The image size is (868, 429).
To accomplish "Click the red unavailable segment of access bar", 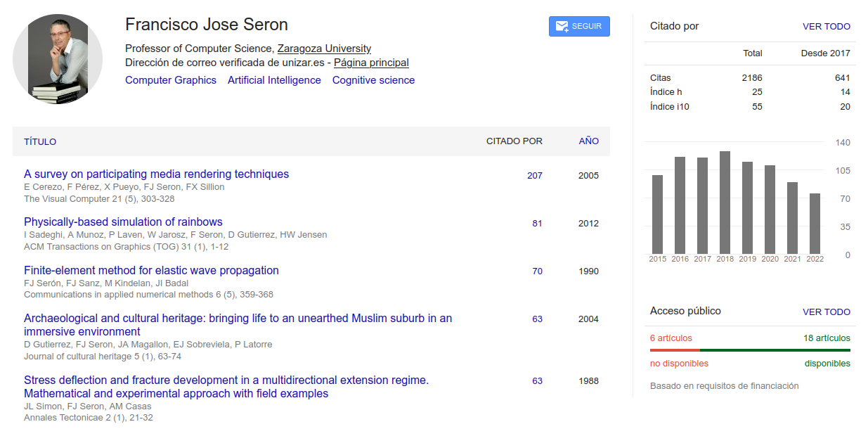I will click(675, 350).
